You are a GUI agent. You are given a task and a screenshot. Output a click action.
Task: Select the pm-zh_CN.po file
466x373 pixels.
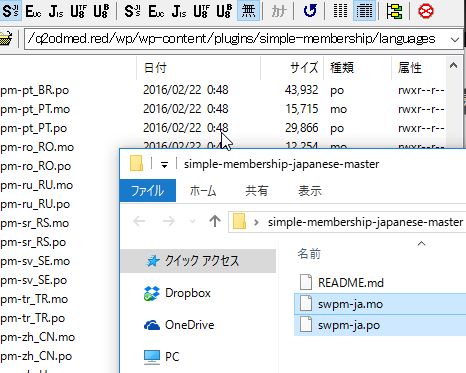pos(36,356)
